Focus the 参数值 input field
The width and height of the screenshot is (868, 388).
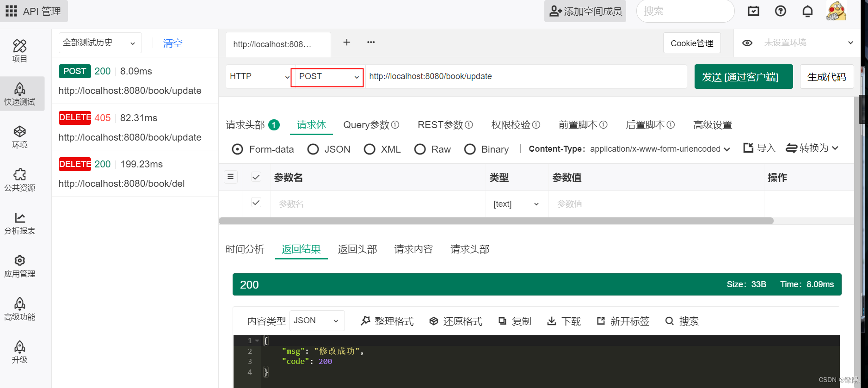pos(656,204)
